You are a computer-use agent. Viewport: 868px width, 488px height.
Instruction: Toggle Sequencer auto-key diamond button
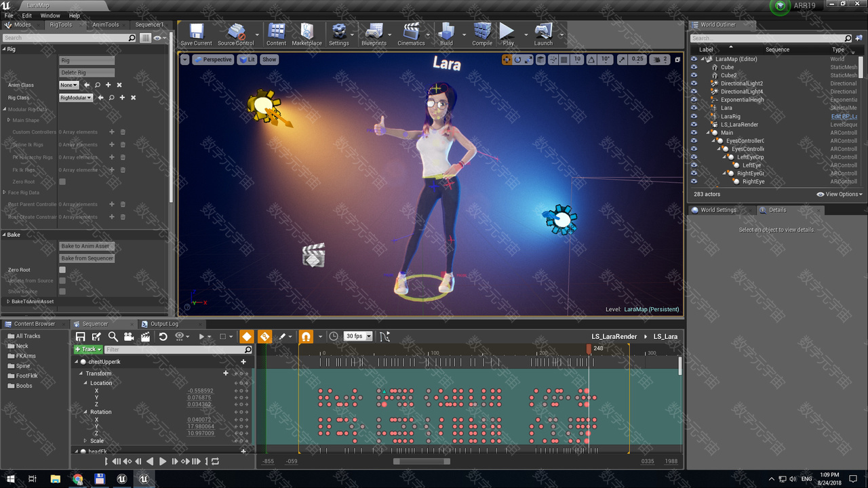(x=247, y=336)
